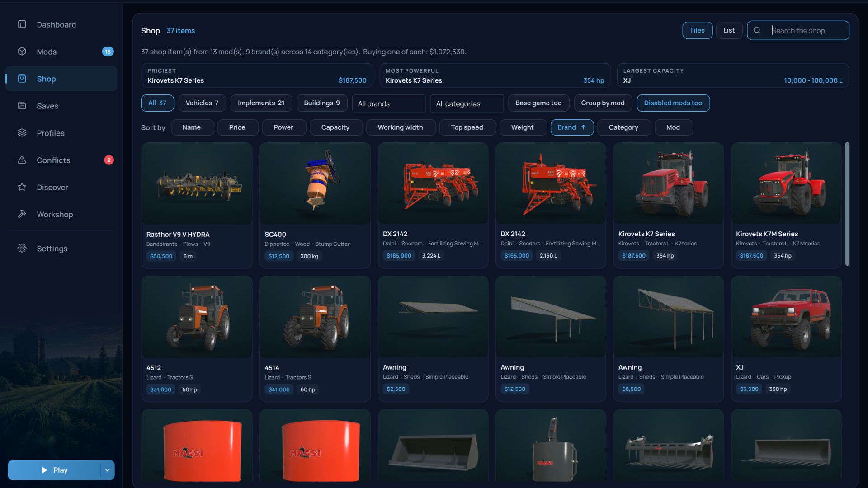Sort by Working width
868x488 pixels.
(x=401, y=127)
